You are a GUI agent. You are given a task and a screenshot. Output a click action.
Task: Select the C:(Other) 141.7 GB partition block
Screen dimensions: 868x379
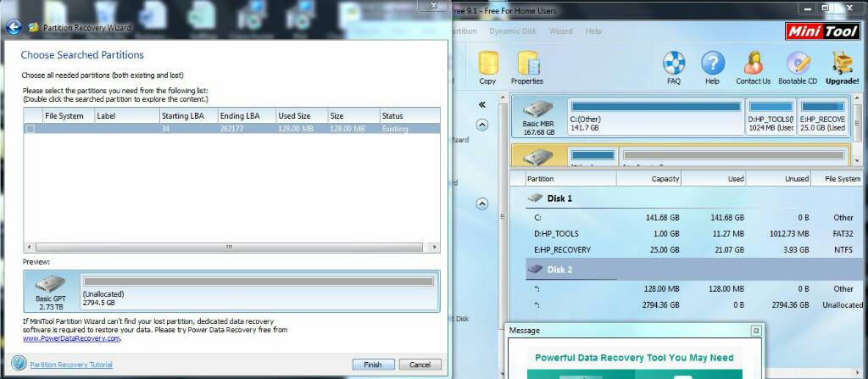click(656, 117)
